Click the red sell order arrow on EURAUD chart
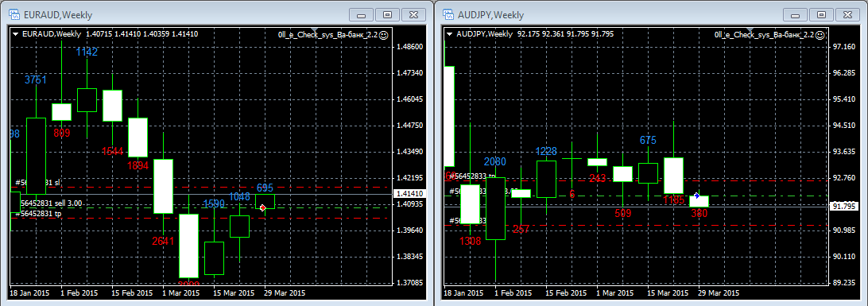 [263, 207]
